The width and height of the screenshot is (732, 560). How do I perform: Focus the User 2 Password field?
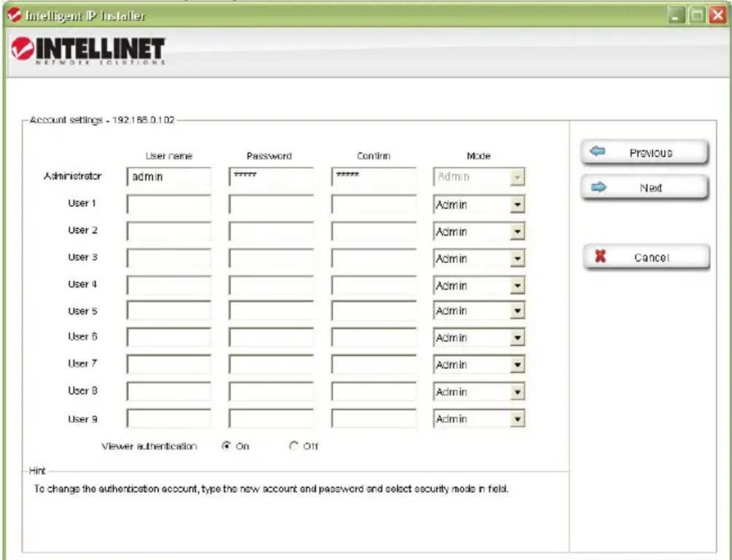[271, 231]
